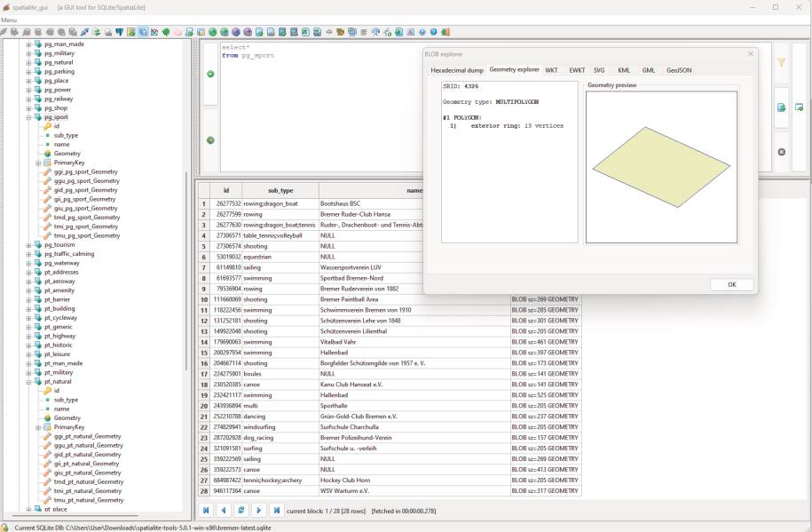
Task: Collapse the pg_sport table node
Action: 28,117
